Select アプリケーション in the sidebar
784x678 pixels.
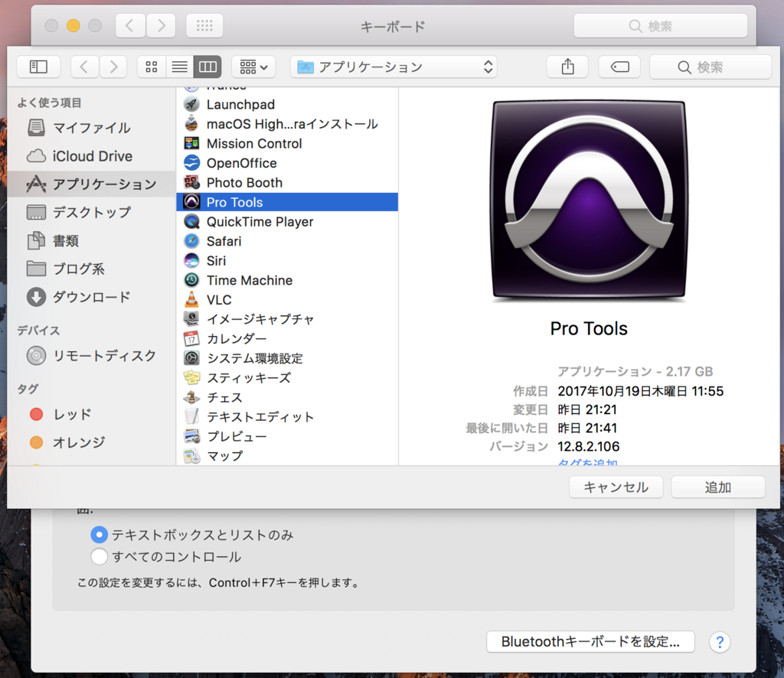[x=92, y=184]
